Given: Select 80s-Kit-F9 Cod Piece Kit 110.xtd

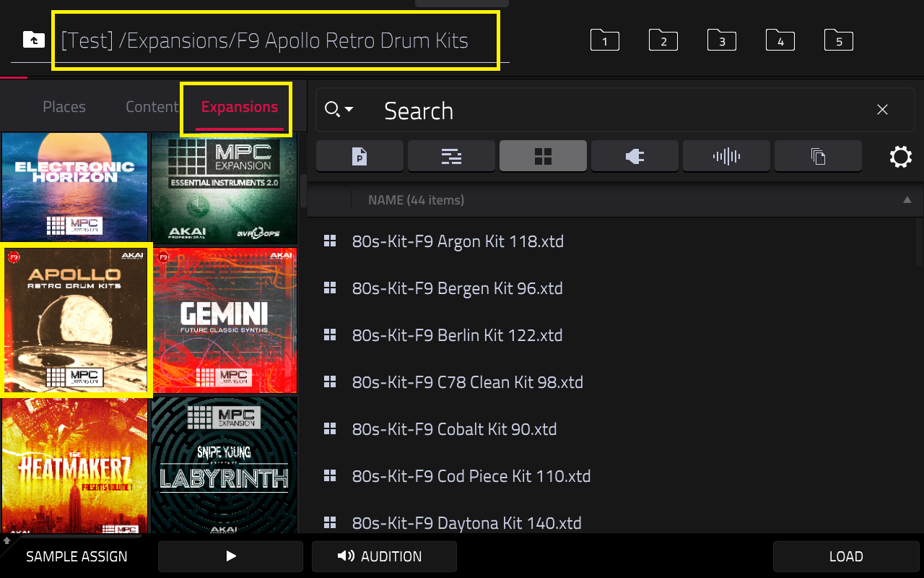Looking at the screenshot, I should point(612,476).
